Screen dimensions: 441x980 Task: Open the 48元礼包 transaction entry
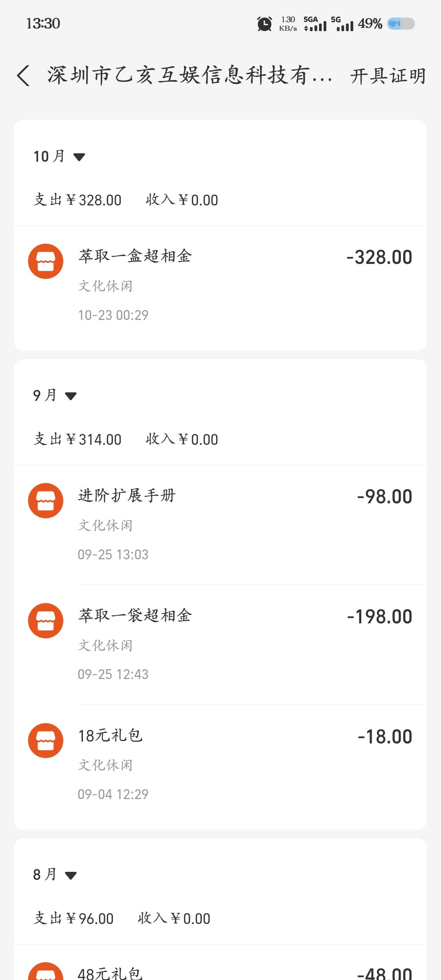click(x=110, y=972)
